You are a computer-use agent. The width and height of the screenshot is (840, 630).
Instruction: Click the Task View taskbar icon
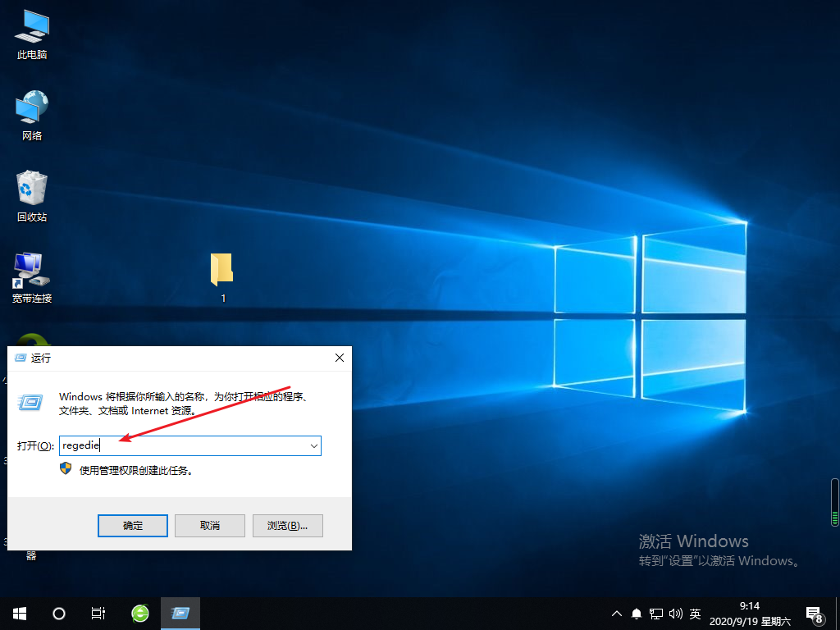point(98,613)
